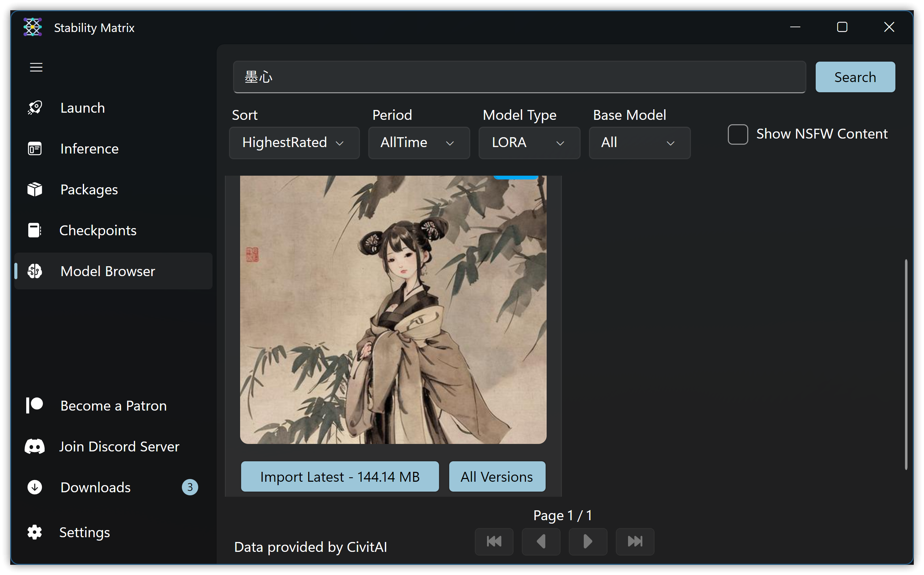Click the Downloads count badge
The width and height of the screenshot is (924, 575).
click(x=189, y=487)
